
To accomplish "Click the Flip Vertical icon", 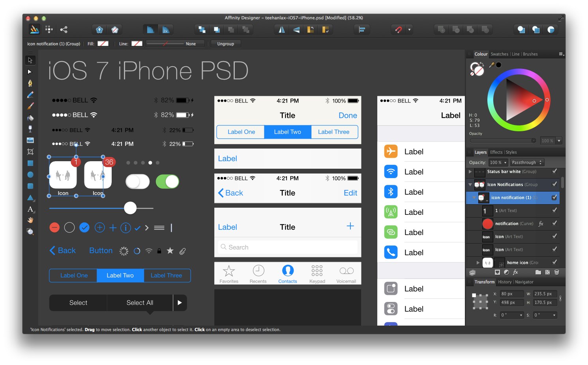I will coord(296,30).
